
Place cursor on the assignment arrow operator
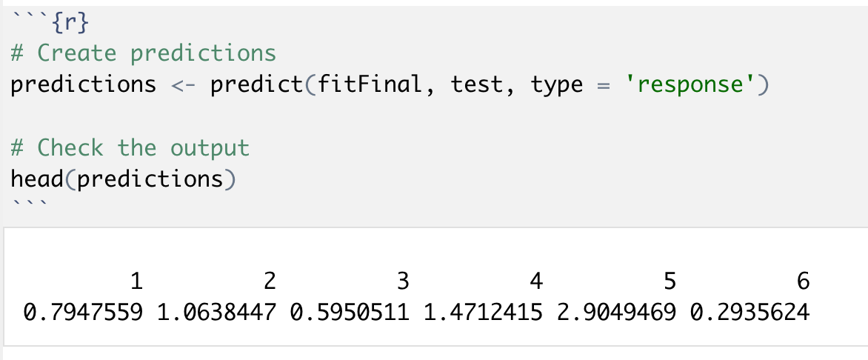click(x=182, y=85)
